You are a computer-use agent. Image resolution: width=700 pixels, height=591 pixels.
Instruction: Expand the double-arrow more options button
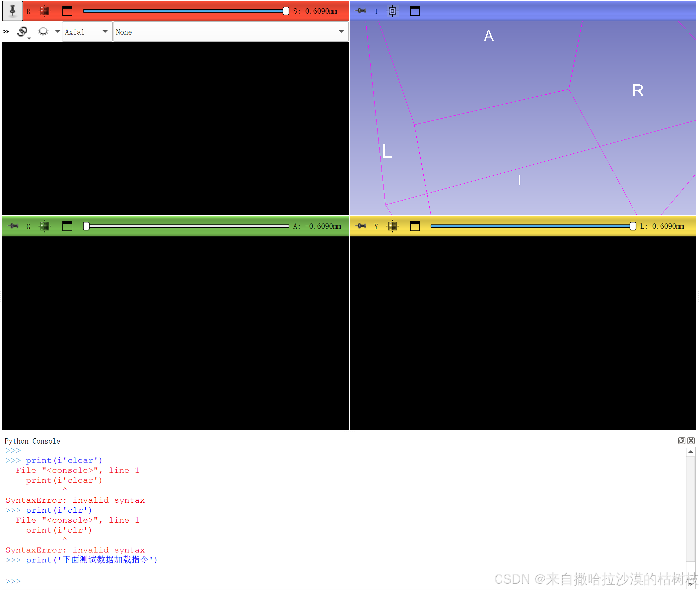pyautogui.click(x=6, y=32)
